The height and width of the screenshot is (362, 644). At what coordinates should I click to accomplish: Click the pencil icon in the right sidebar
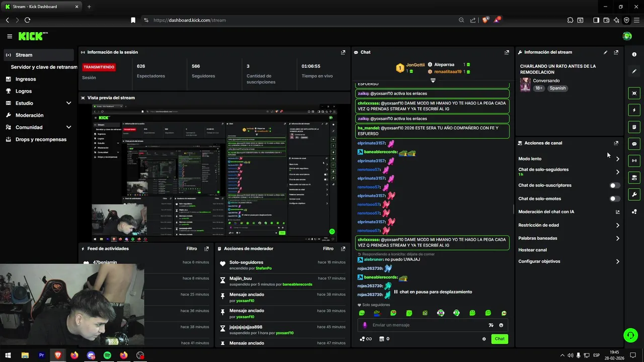tap(634, 71)
